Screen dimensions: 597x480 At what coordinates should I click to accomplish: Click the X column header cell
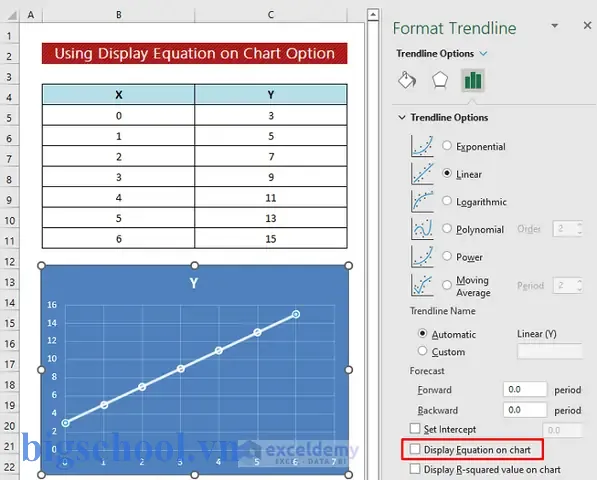coord(118,94)
